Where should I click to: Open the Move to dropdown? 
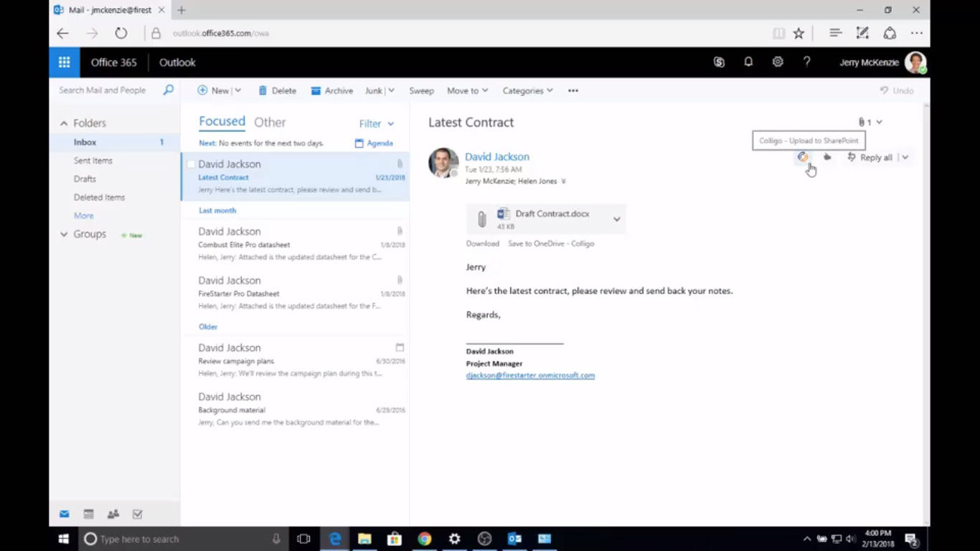tap(467, 90)
